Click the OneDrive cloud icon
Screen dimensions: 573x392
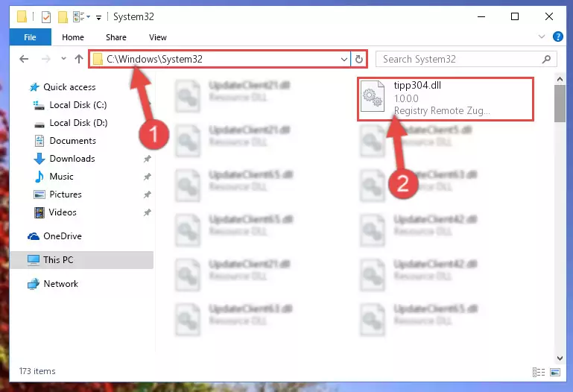[x=34, y=236]
